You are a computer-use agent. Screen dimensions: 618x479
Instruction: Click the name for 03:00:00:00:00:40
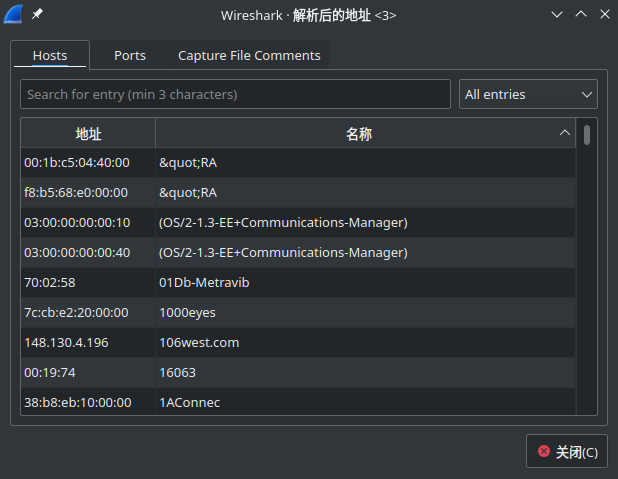(x=283, y=252)
